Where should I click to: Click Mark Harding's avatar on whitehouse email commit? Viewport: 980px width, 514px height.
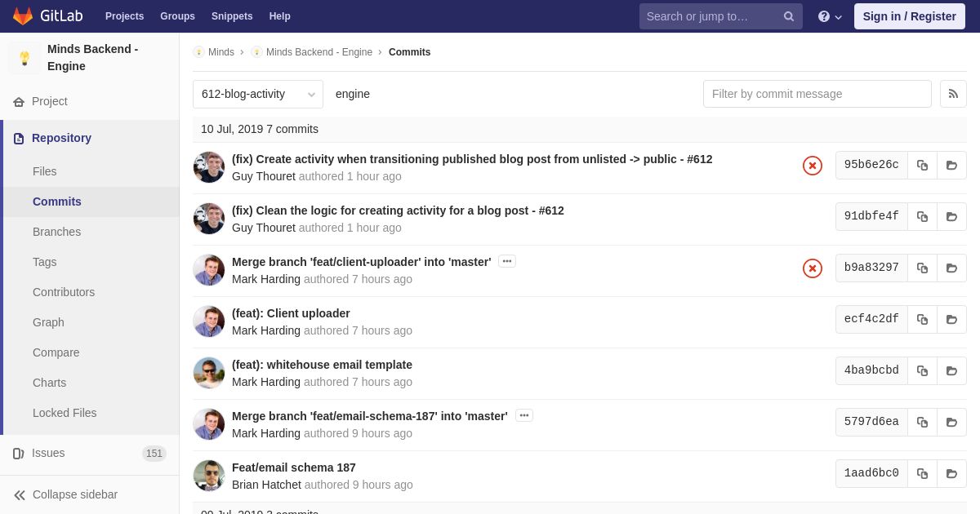tap(209, 373)
